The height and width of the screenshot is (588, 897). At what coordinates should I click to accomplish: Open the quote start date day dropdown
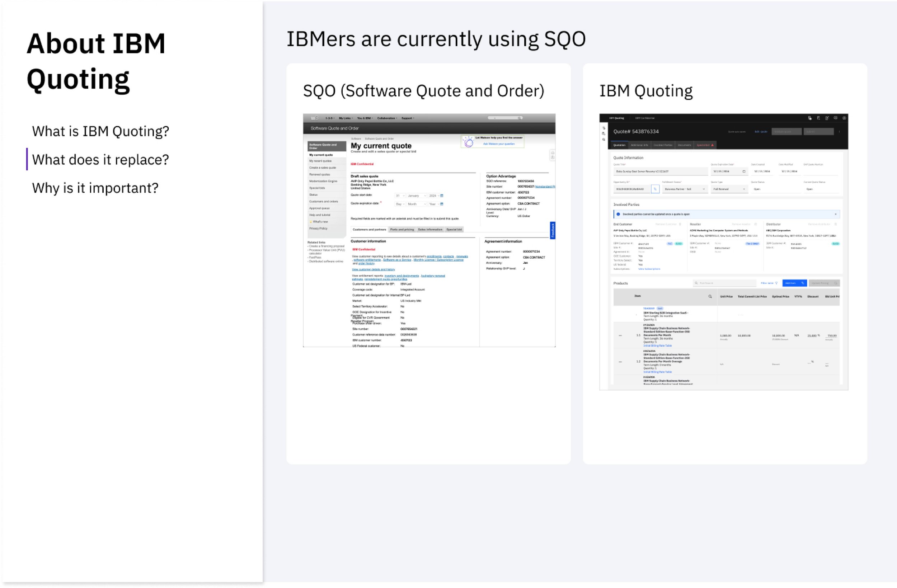[400, 196]
